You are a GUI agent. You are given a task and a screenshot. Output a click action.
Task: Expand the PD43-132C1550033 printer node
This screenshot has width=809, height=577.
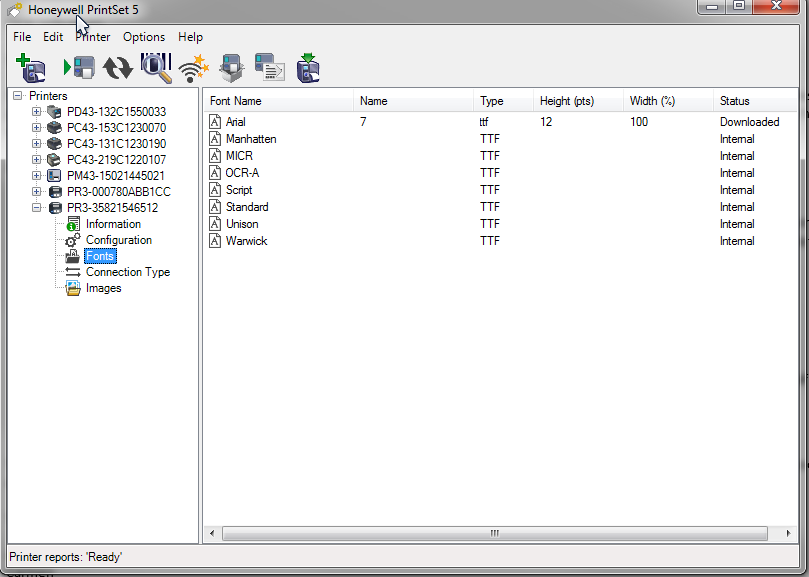point(36,111)
